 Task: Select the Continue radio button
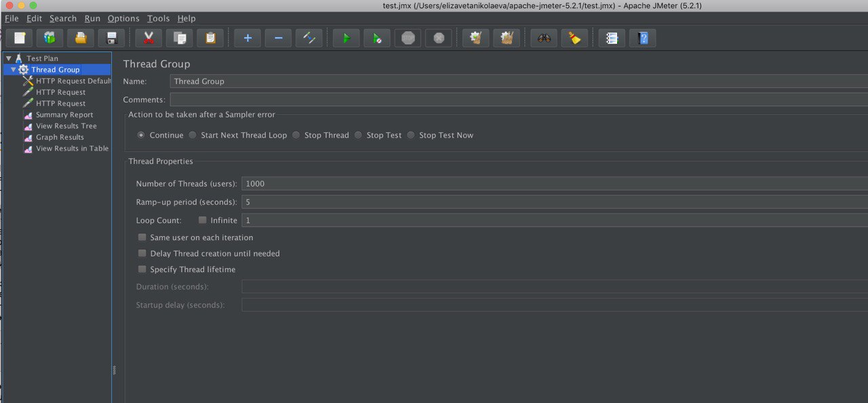click(141, 135)
